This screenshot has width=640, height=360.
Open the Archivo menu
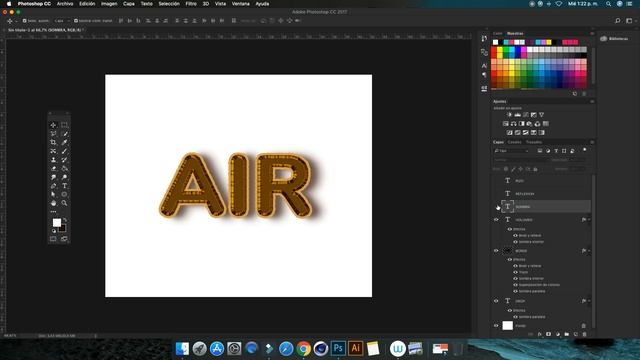click(65, 4)
